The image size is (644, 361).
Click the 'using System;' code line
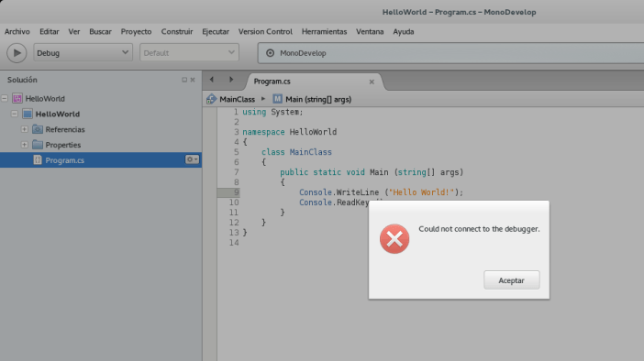point(272,112)
